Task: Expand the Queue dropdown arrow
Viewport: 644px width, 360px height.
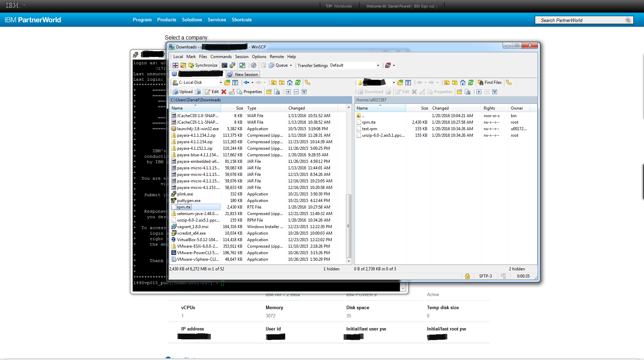Action: point(291,65)
